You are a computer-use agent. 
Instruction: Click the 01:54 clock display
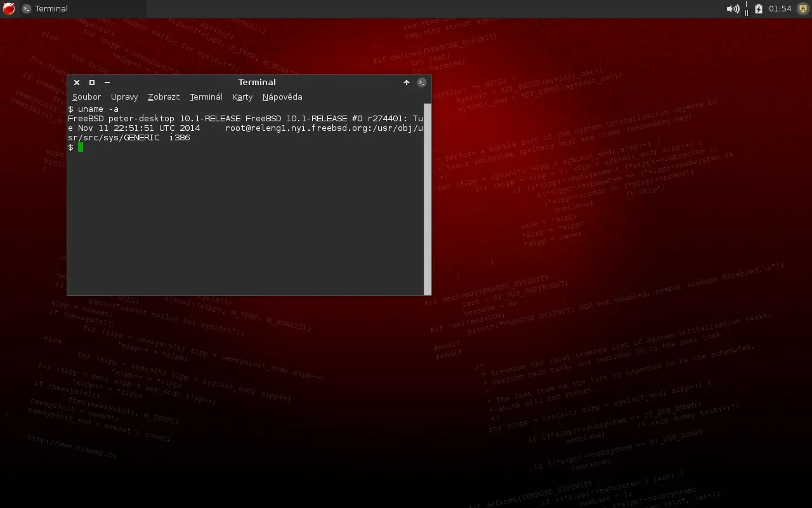tap(780, 8)
